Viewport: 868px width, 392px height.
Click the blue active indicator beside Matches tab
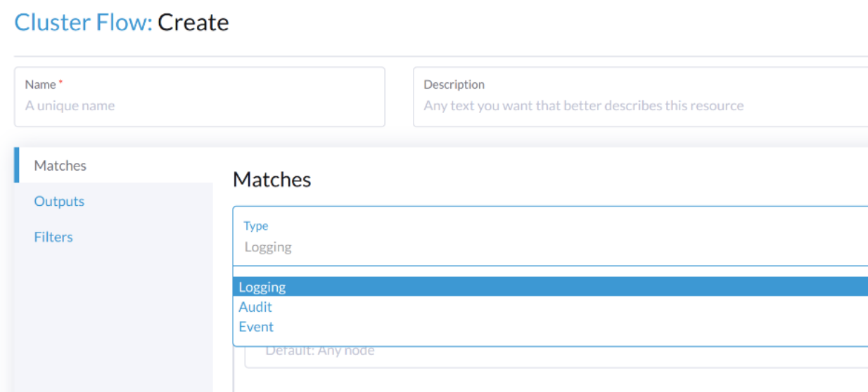click(x=16, y=165)
